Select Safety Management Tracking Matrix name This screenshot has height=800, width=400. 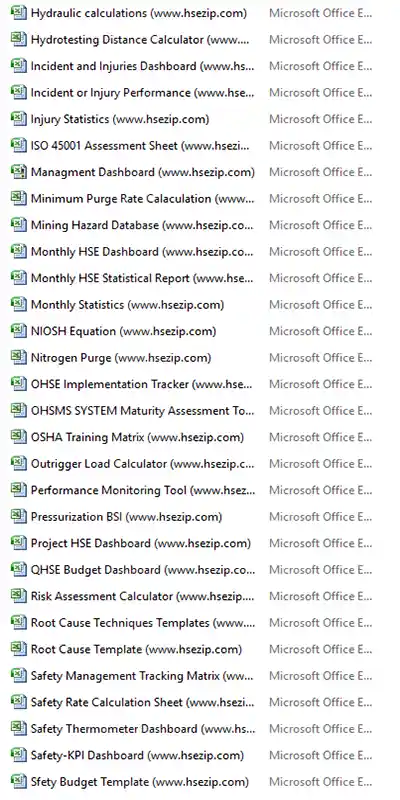[142, 677]
